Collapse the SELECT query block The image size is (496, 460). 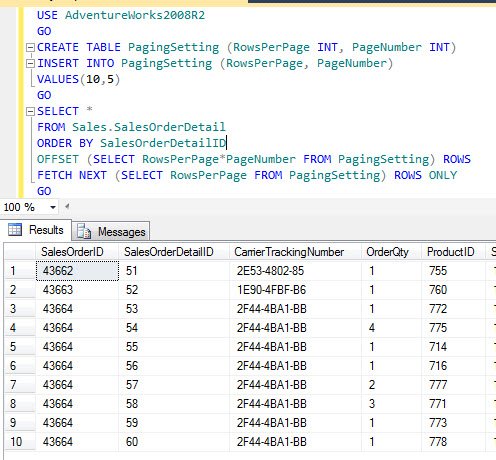coord(30,111)
